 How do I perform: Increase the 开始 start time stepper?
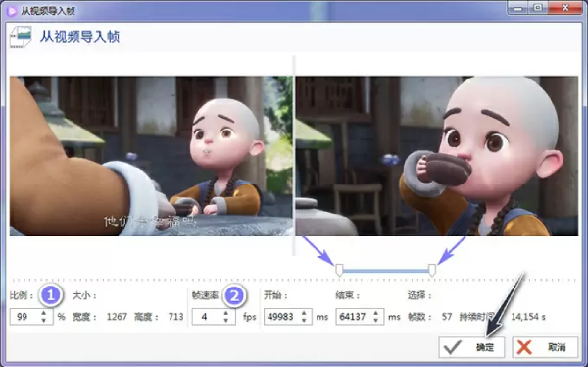(x=304, y=313)
